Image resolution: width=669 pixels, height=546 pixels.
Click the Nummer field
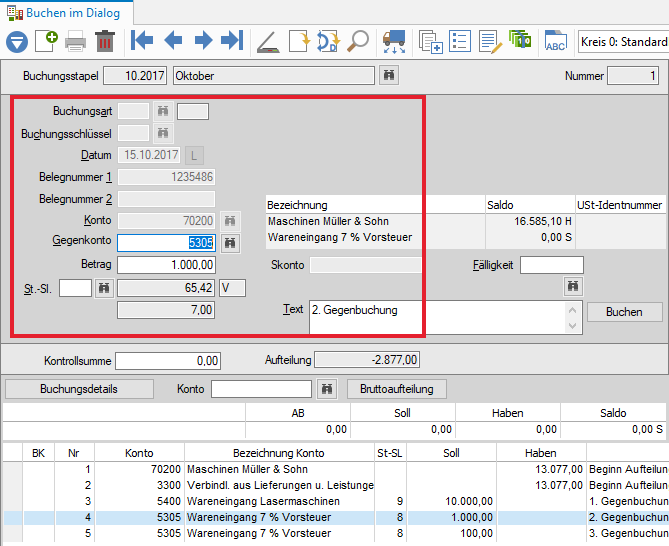[x=633, y=76]
